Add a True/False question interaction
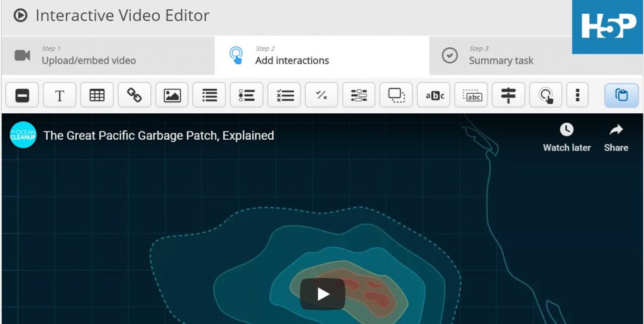The height and width of the screenshot is (324, 644). coord(321,95)
